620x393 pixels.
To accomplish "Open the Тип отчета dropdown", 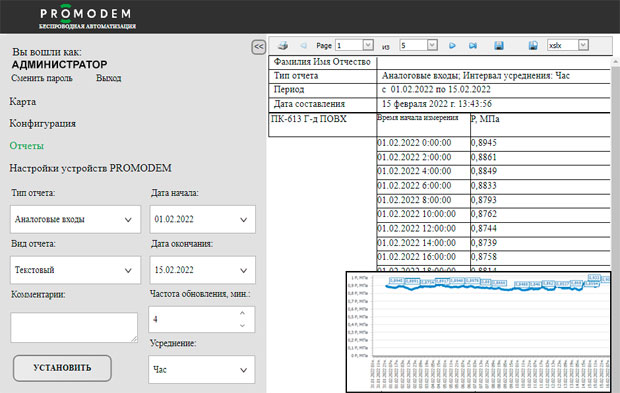I will (x=75, y=219).
